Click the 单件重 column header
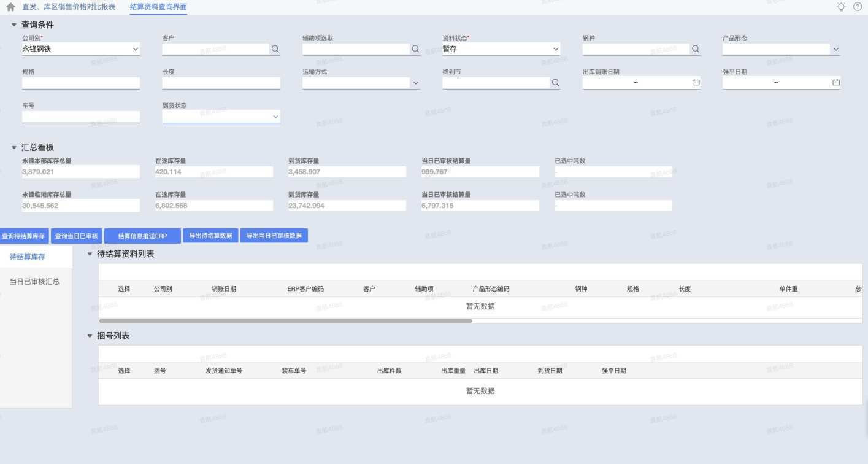This screenshot has width=868, height=464. point(788,288)
